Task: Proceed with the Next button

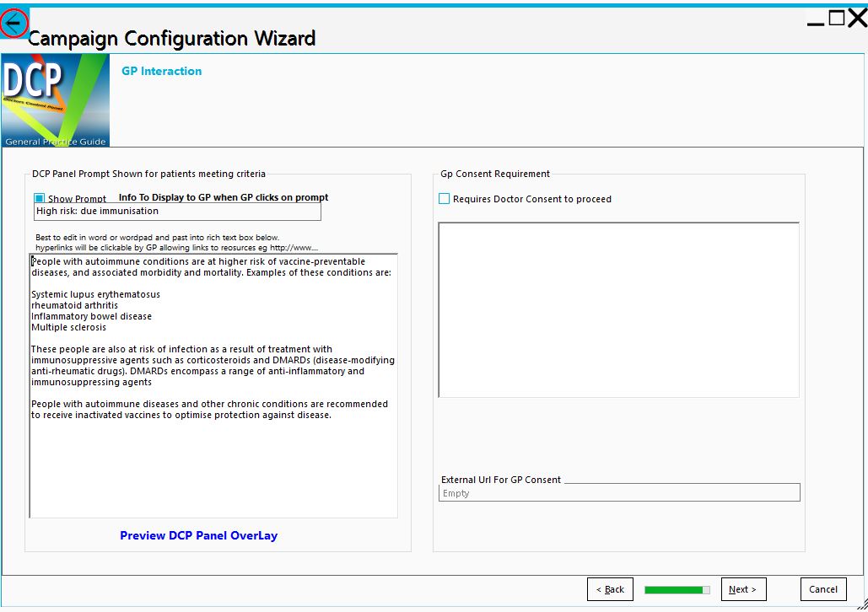Action: click(743, 589)
